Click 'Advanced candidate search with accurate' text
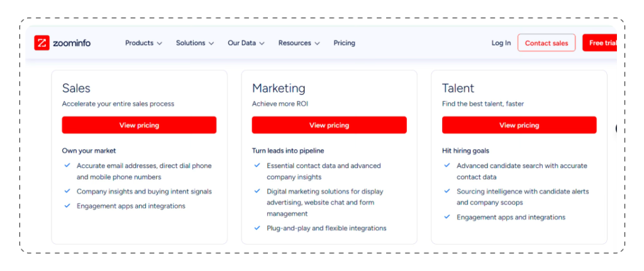 (521, 166)
